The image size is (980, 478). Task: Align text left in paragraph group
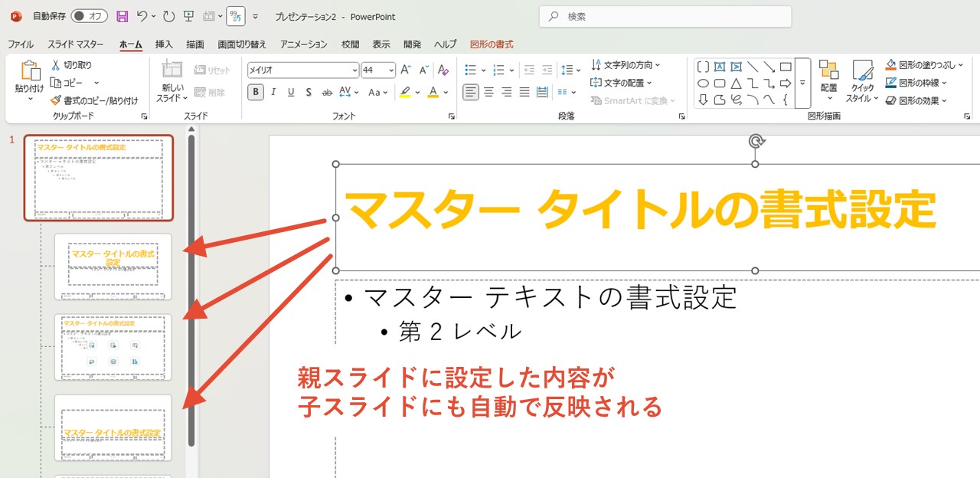point(470,92)
